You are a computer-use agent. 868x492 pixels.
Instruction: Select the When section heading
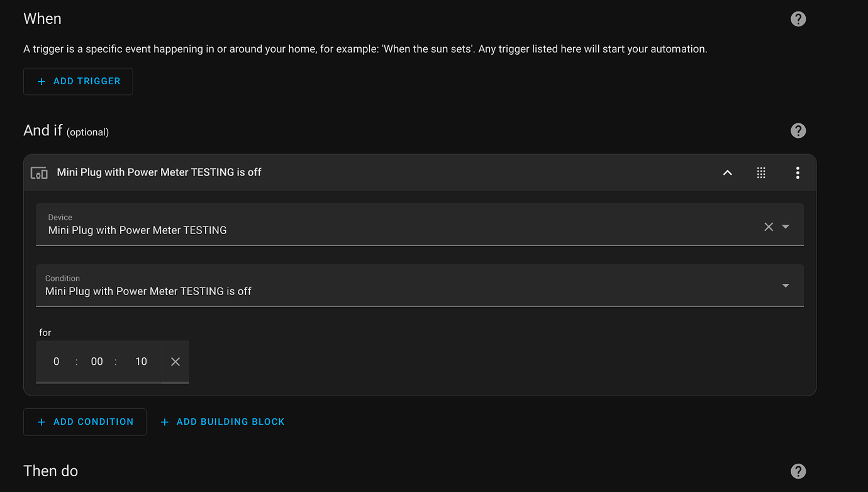click(x=42, y=18)
